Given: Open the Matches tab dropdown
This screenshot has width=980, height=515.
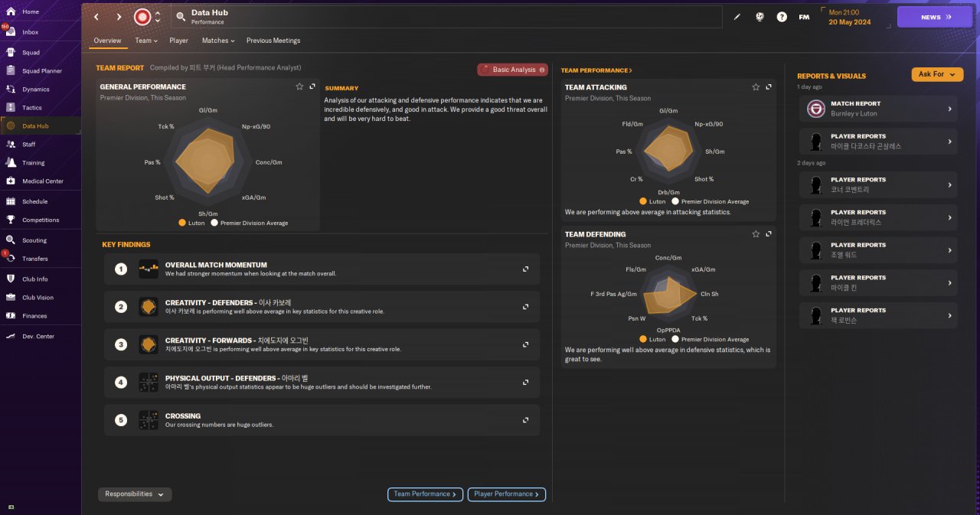Looking at the screenshot, I should [218, 41].
